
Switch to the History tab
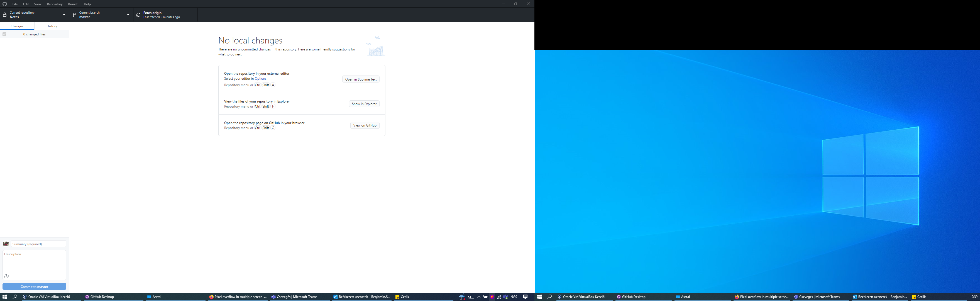click(x=51, y=26)
